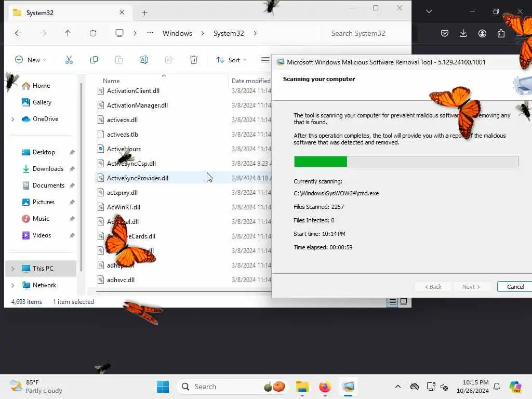The image size is (532, 399).
Task: Select the file AcWinRT.dll
Action: [124, 207]
